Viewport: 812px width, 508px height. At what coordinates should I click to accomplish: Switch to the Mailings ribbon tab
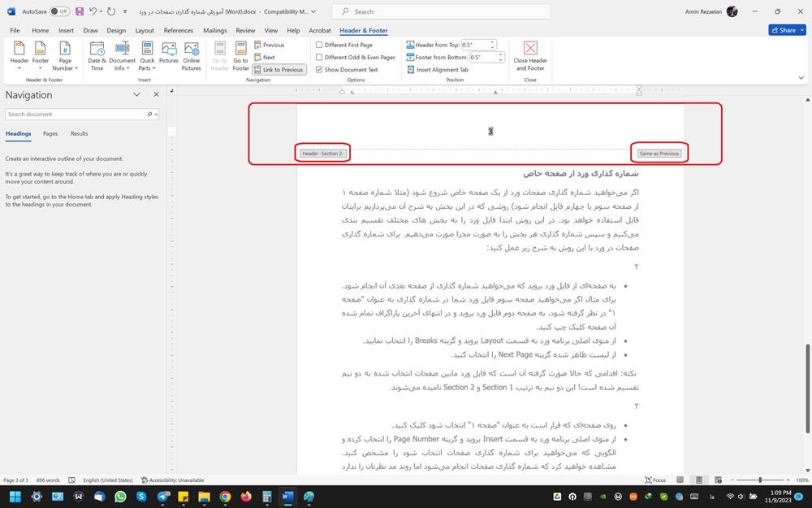214,30
